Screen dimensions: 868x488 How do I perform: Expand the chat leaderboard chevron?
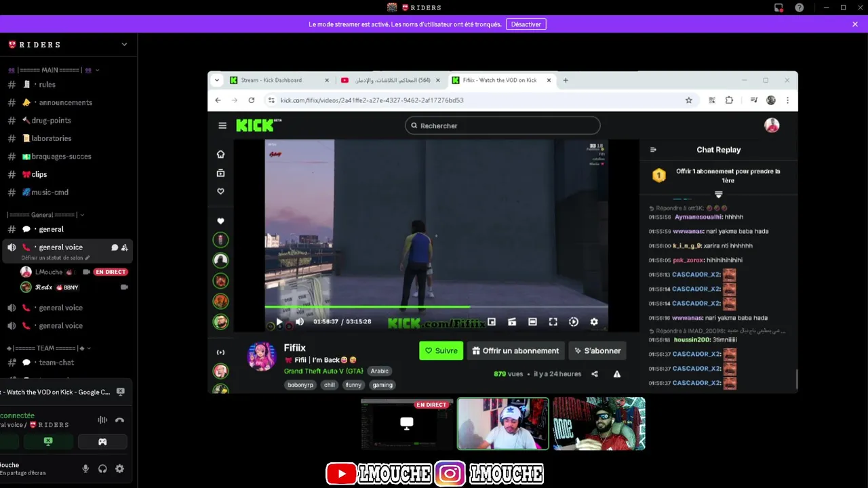coord(719,195)
